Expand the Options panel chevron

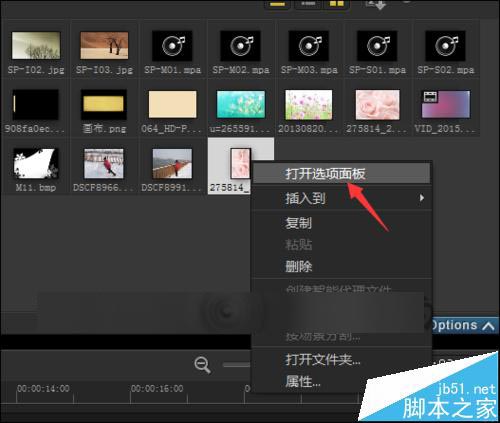(488, 325)
